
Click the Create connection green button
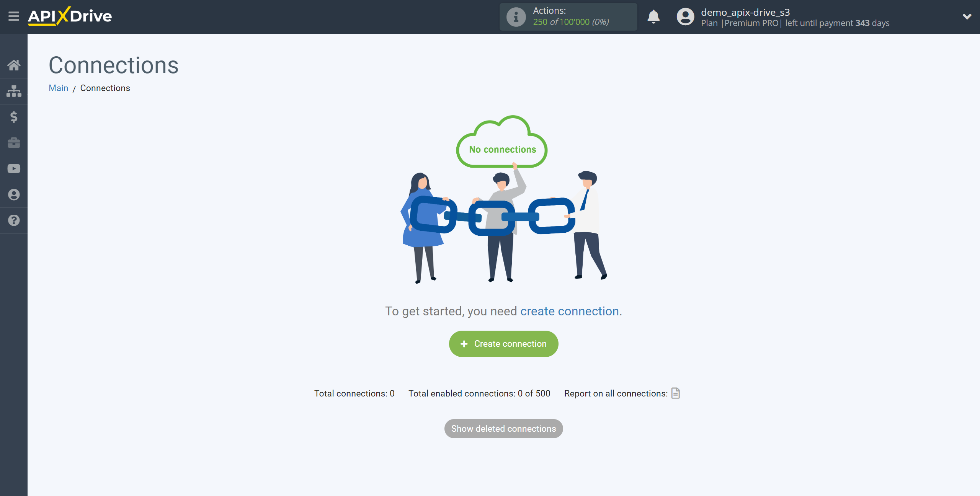click(x=503, y=344)
